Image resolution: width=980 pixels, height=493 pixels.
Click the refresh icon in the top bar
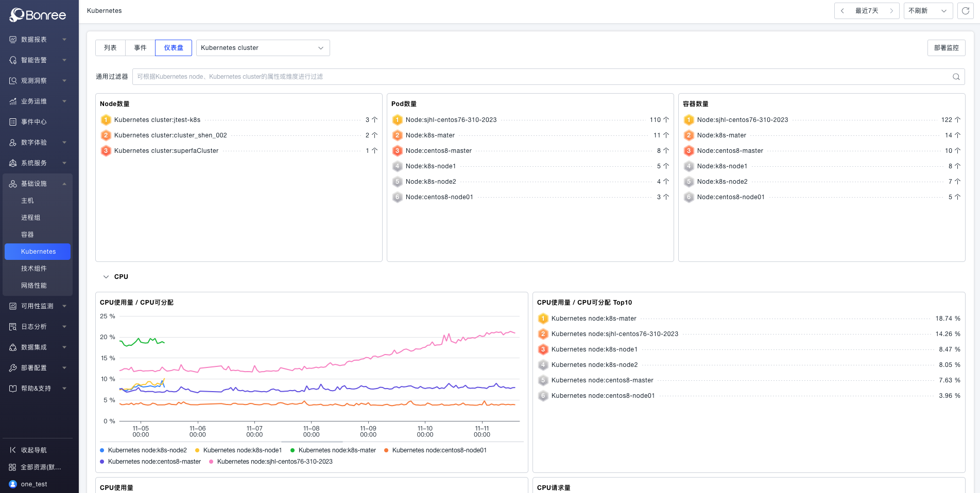click(965, 11)
